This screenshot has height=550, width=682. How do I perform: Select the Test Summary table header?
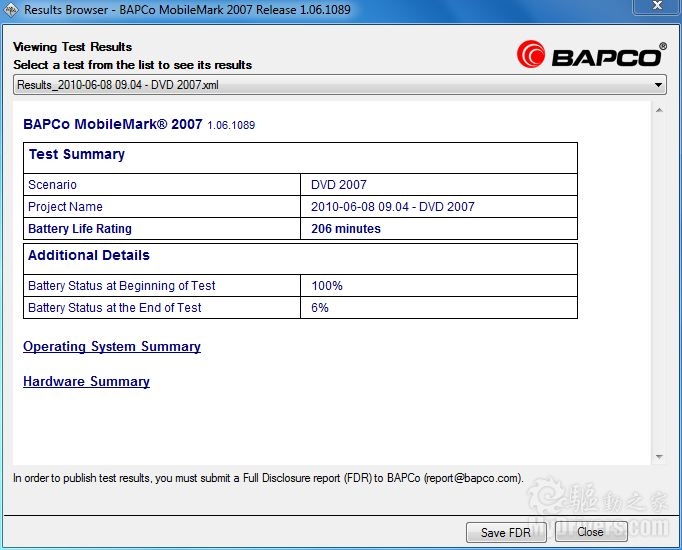[x=77, y=155]
